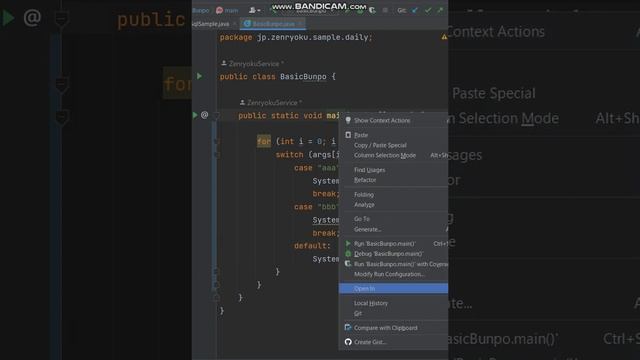Open the Analyze submenu
This screenshot has height=360, width=640.
(x=393, y=205)
